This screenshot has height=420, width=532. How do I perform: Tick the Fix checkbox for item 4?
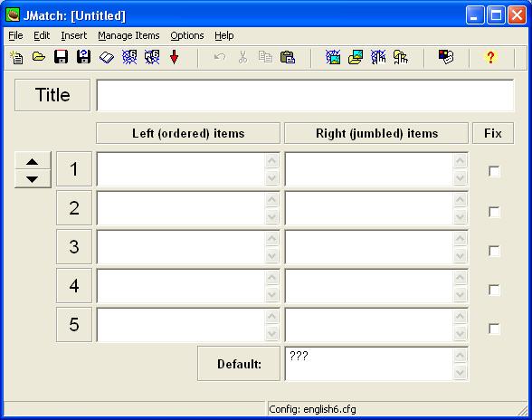coord(494,290)
